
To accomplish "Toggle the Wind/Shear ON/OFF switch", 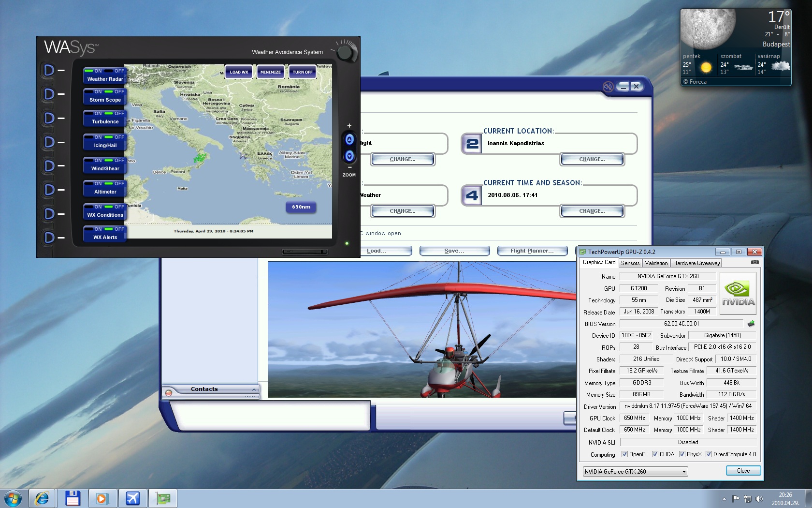I will tap(105, 161).
